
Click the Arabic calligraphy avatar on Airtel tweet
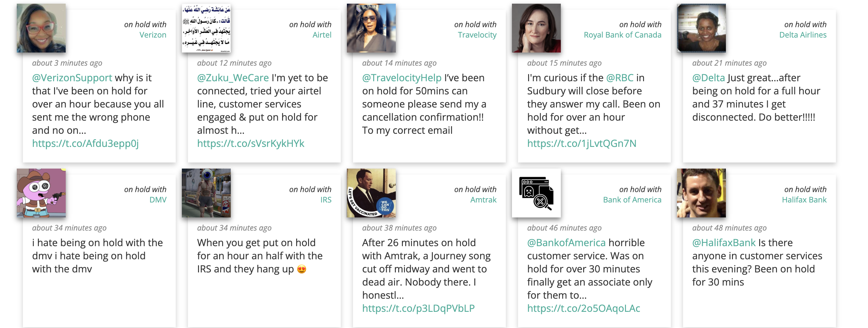[206, 28]
